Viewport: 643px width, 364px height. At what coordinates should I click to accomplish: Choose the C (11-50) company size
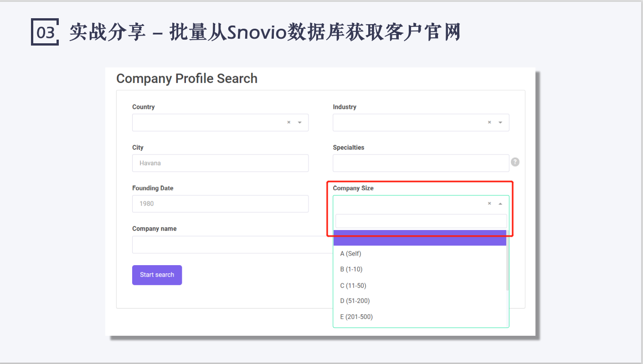(x=420, y=286)
